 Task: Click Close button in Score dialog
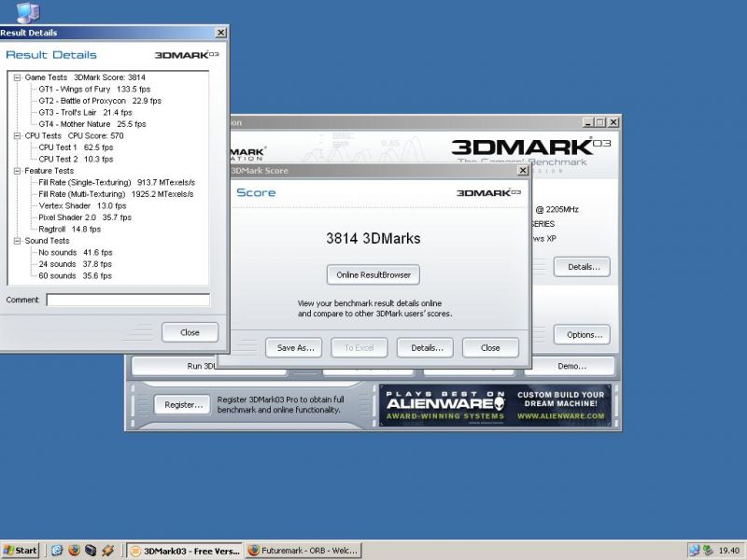(490, 347)
